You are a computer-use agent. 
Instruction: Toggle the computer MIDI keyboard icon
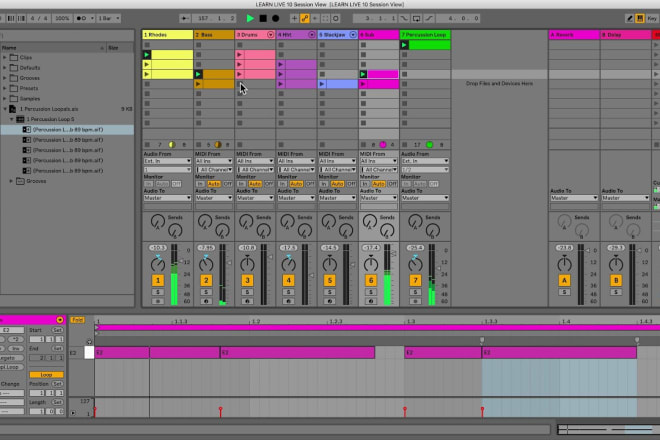pyautogui.click(x=640, y=19)
